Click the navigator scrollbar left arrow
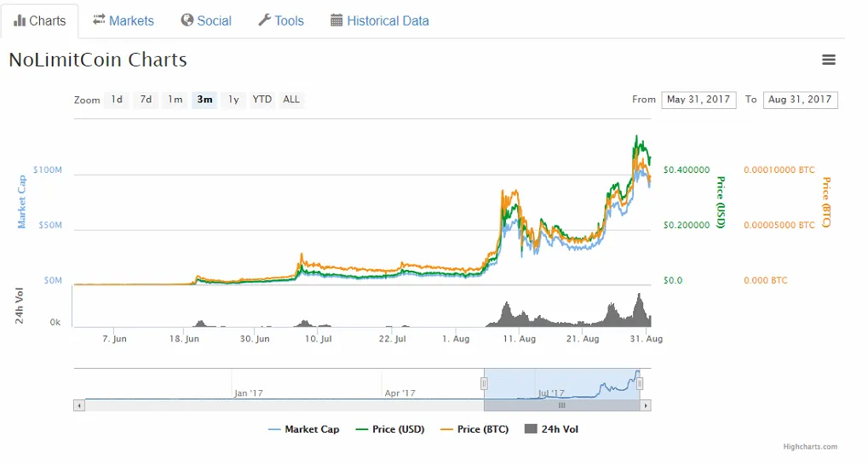Image resolution: width=868 pixels, height=465 pixels. tap(79, 405)
